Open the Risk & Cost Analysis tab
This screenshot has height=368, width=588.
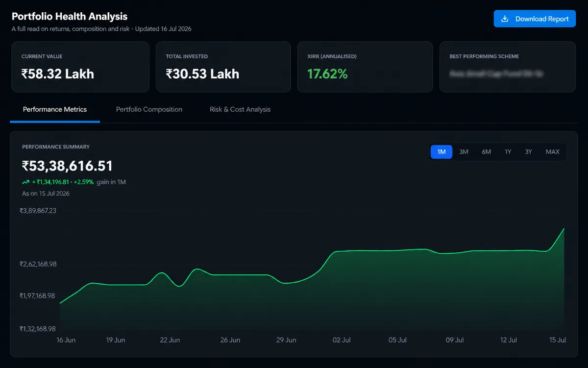pyautogui.click(x=240, y=109)
